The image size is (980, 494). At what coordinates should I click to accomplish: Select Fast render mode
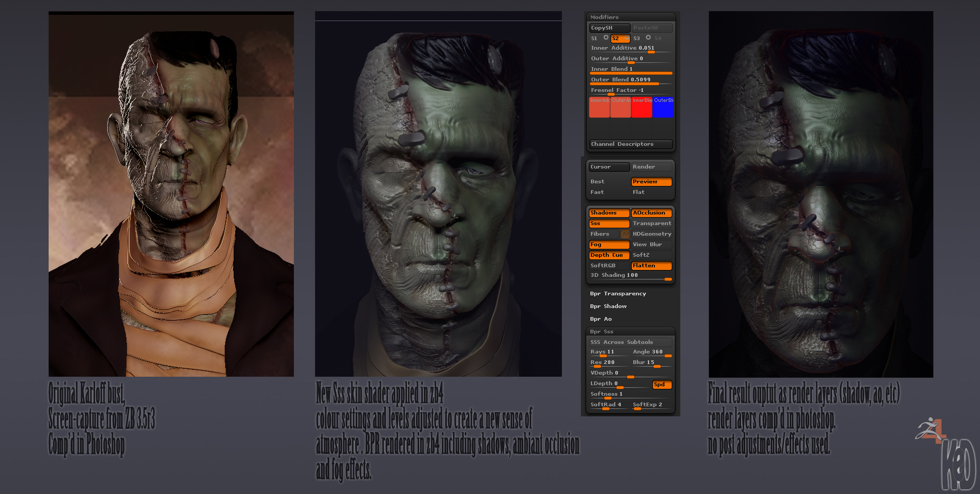[x=609, y=192]
